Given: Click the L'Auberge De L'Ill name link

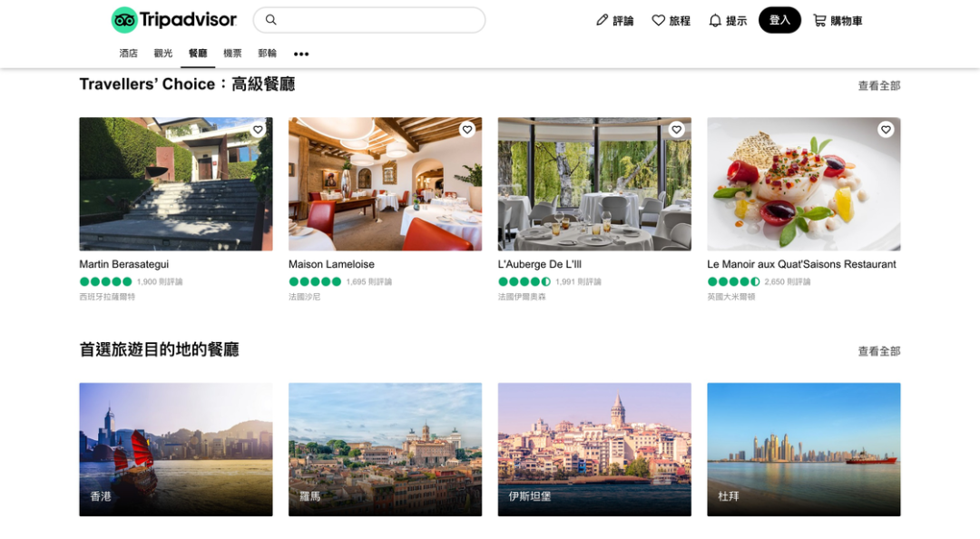Looking at the screenshot, I should (x=539, y=264).
